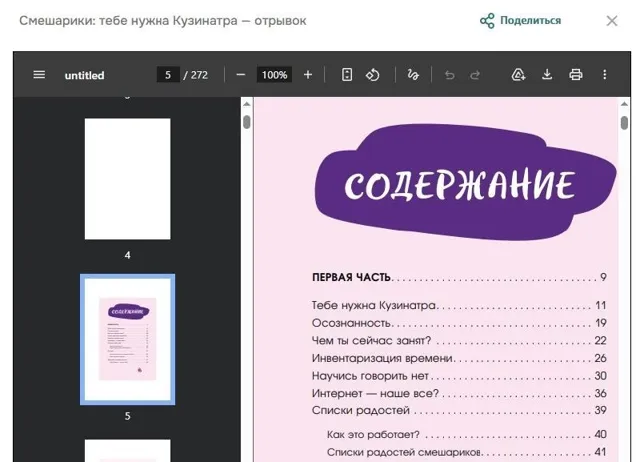Click page label 5 under thumbnail
The height and width of the screenshot is (462, 640).
click(127, 416)
